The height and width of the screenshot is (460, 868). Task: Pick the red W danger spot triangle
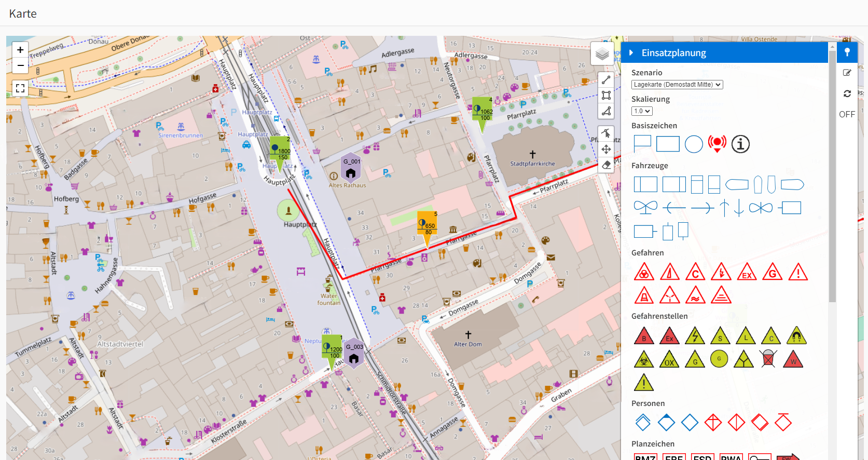793,359
